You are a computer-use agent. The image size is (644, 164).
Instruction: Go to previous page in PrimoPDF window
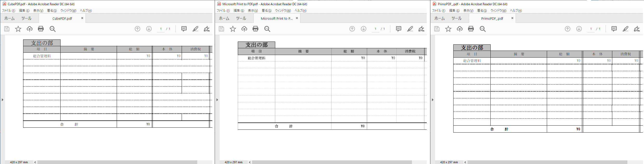[x=568, y=29]
